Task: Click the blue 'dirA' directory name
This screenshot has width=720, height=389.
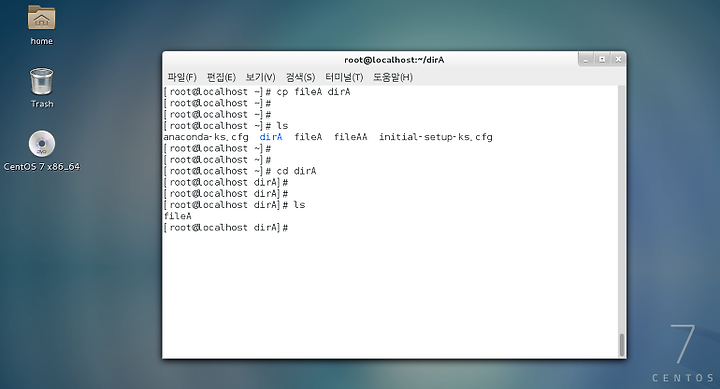Action: (271, 137)
